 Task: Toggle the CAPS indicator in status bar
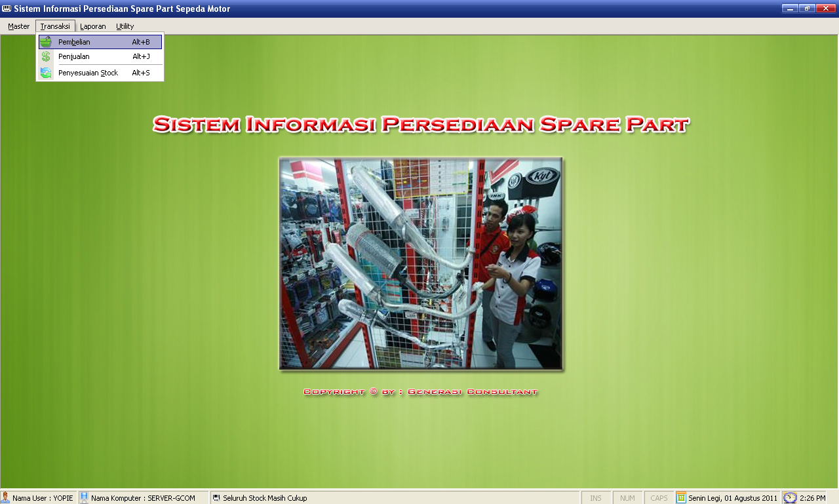(x=659, y=498)
